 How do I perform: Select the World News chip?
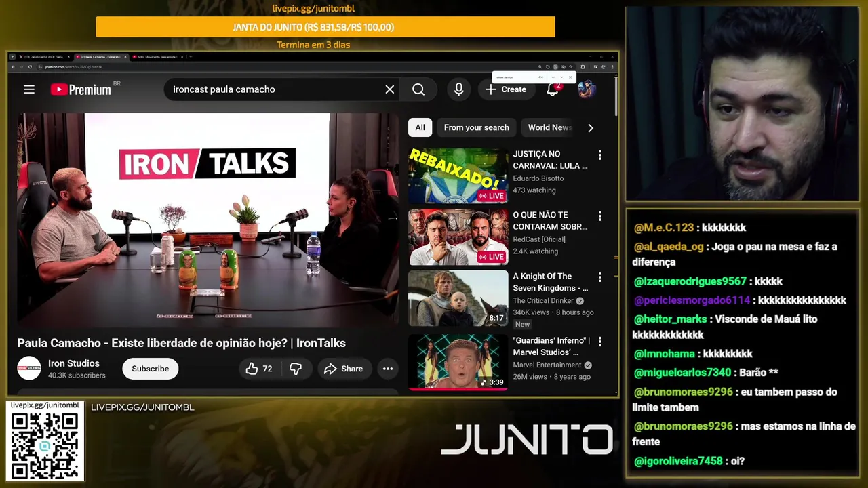click(x=550, y=127)
